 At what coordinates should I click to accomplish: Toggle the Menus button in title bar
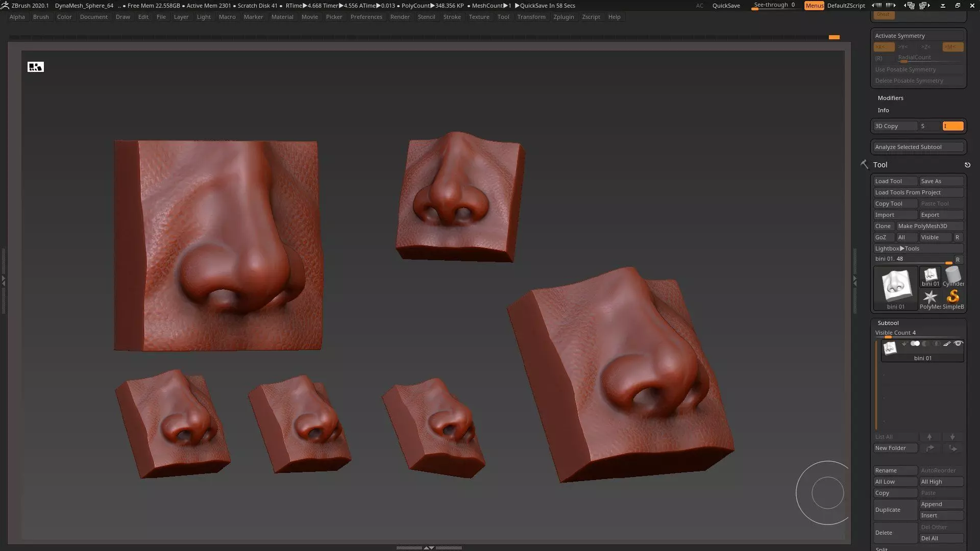point(814,6)
